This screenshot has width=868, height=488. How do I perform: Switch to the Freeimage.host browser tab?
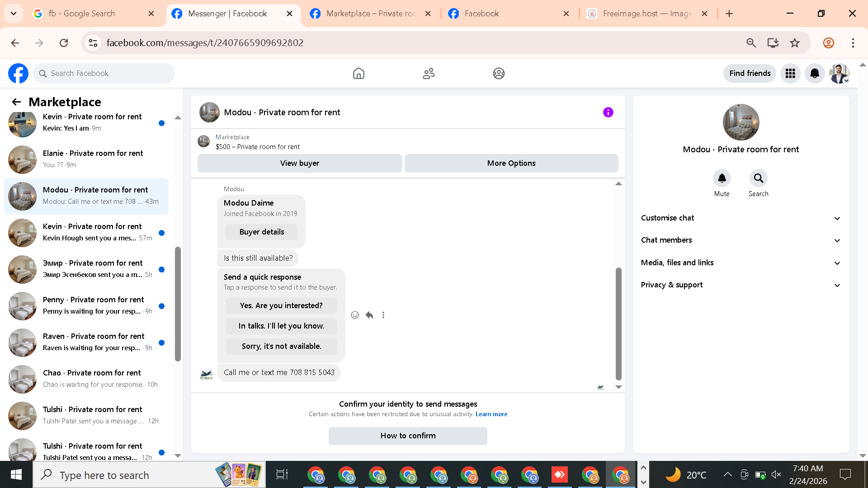tap(646, 14)
